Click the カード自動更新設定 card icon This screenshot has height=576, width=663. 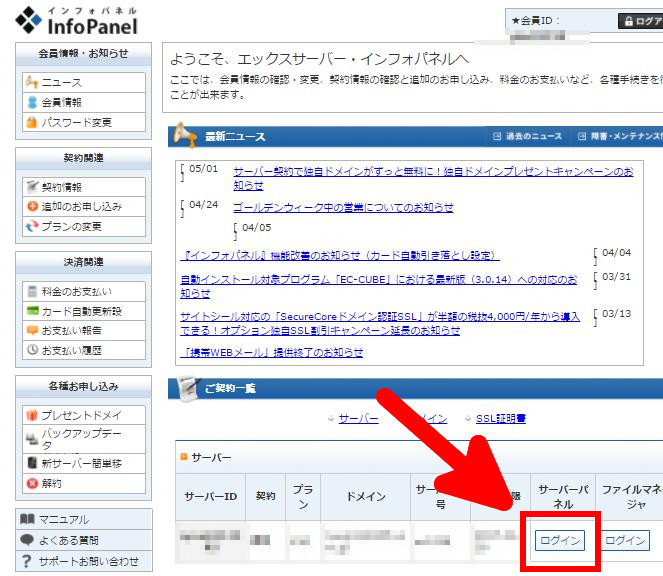[32, 311]
